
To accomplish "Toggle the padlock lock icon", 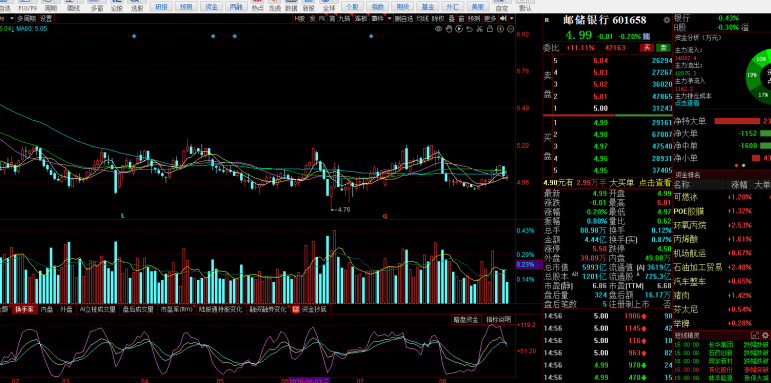I will point(490,29).
